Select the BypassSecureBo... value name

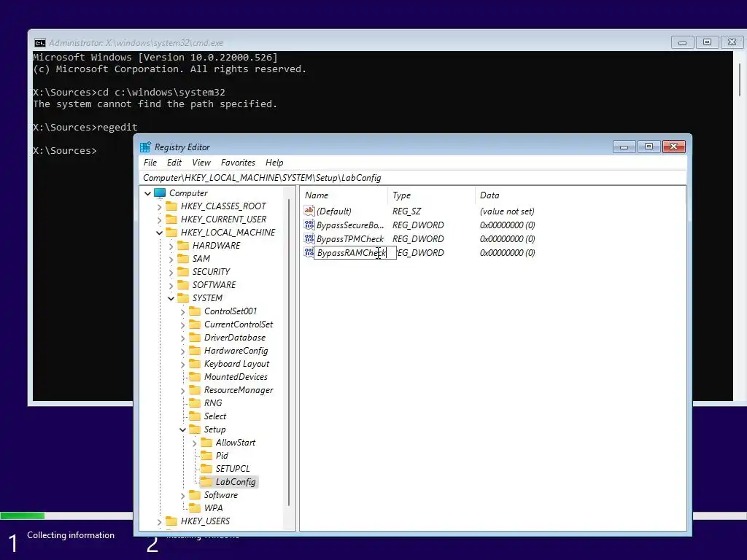[x=350, y=225]
